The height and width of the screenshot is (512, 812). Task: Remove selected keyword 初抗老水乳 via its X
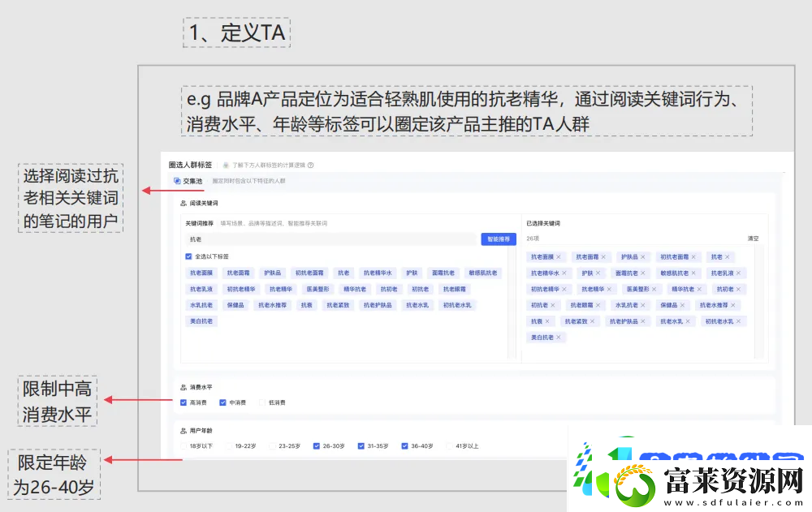pos(738,321)
